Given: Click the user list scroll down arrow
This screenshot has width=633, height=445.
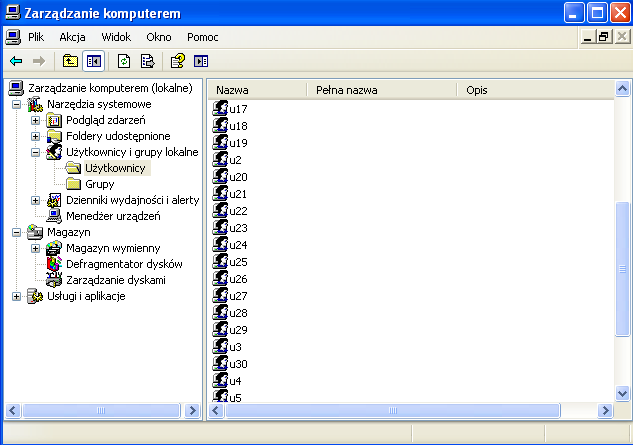Looking at the screenshot, I should [x=623, y=393].
